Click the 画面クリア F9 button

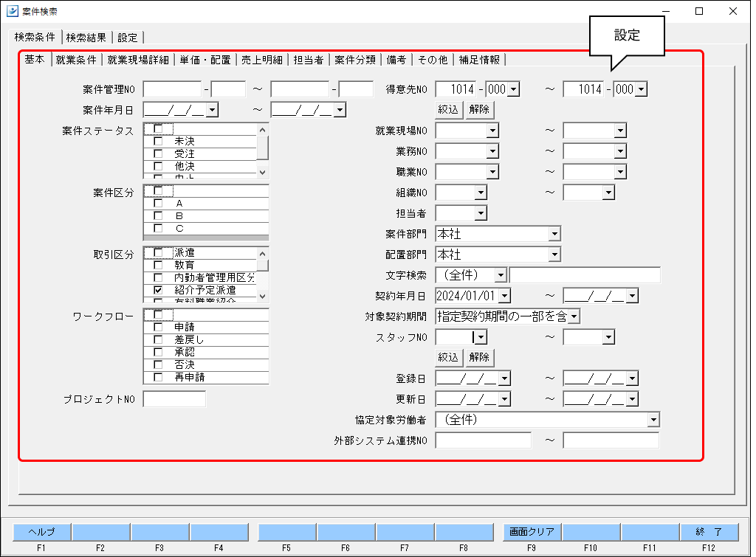(532, 532)
